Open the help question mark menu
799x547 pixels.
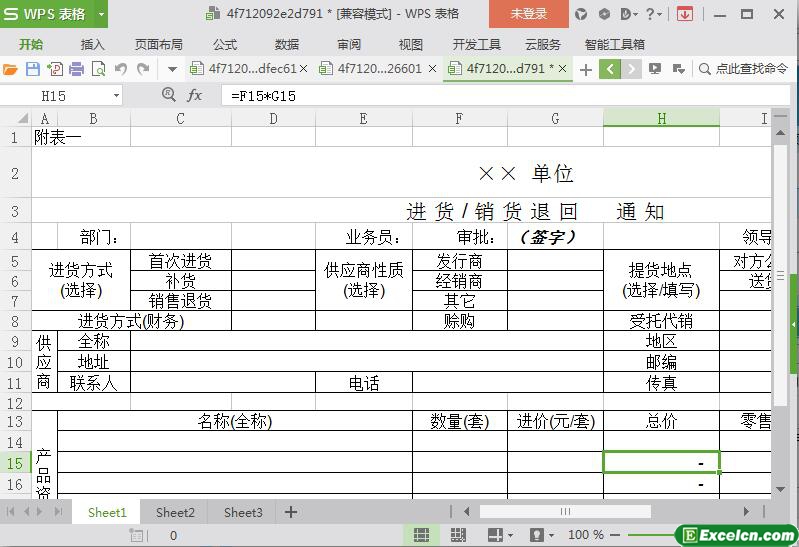tap(653, 14)
